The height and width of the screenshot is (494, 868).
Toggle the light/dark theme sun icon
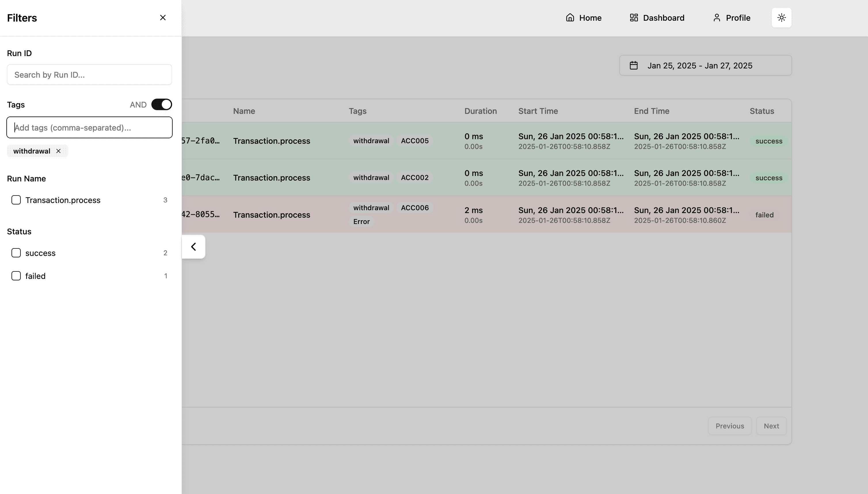781,18
